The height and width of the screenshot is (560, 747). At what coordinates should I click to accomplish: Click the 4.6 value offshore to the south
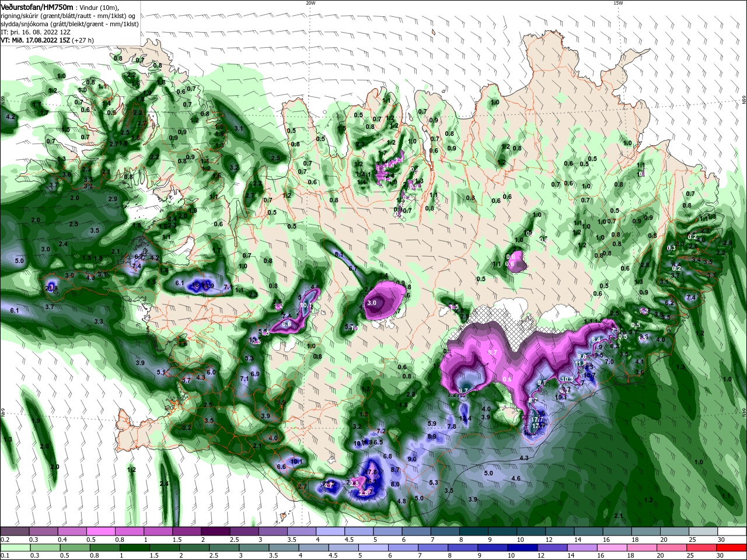coord(516,478)
